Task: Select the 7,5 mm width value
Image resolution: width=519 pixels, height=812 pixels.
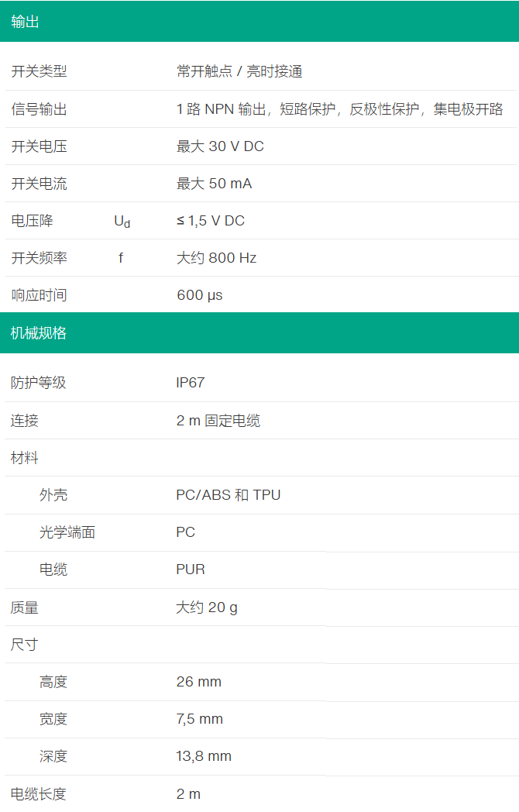Action: click(x=199, y=719)
